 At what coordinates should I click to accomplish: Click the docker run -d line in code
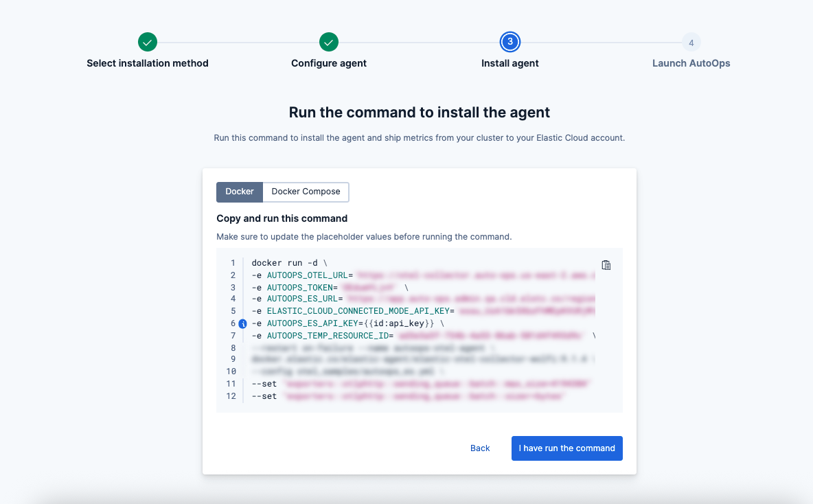pos(289,263)
